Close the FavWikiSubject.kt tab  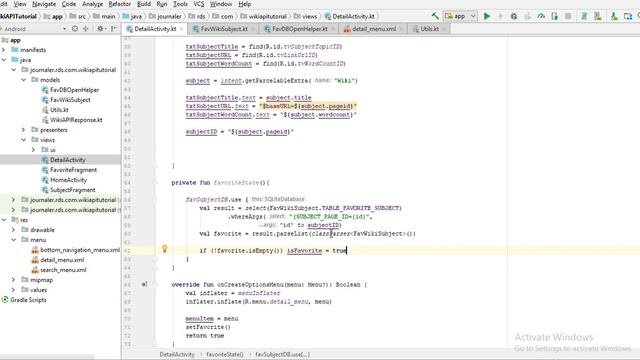pos(253,29)
